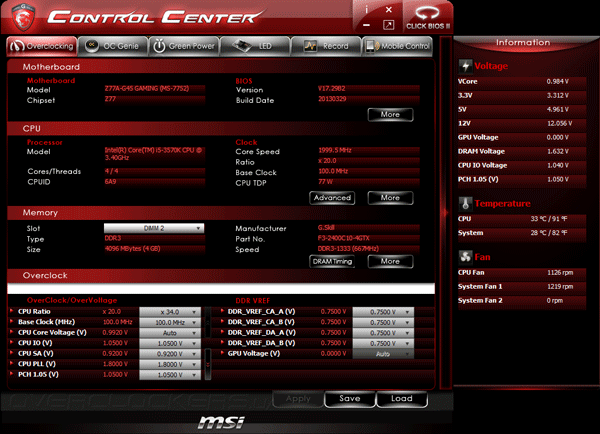Click the CPU Ratio row label
Screen dimensions: 600x434
34,312
